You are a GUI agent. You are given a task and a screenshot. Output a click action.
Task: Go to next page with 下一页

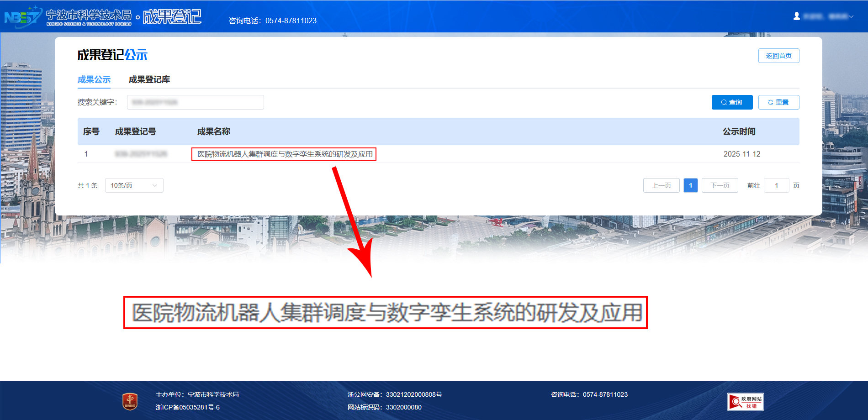tap(720, 185)
